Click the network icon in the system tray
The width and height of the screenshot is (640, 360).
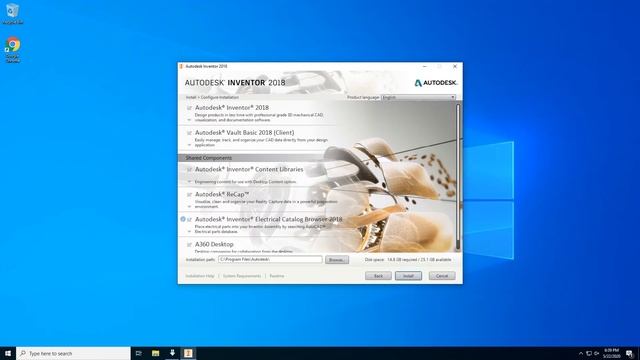tap(589, 353)
